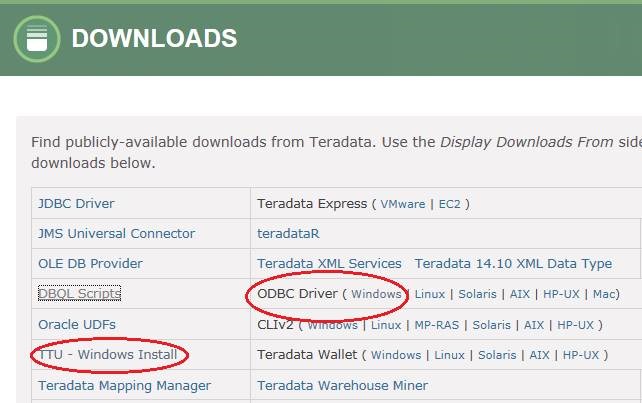
Task: Open Teradata XML Services link
Action: tap(329, 264)
